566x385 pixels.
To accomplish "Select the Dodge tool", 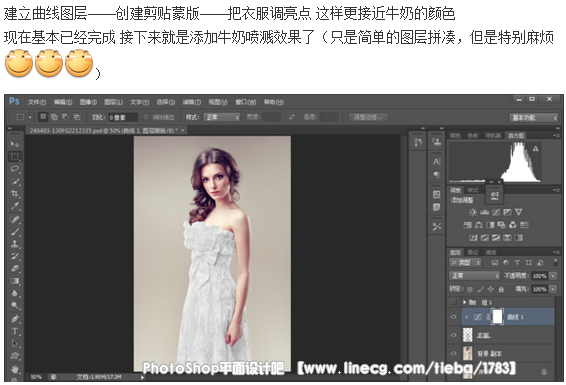I will click(x=14, y=306).
